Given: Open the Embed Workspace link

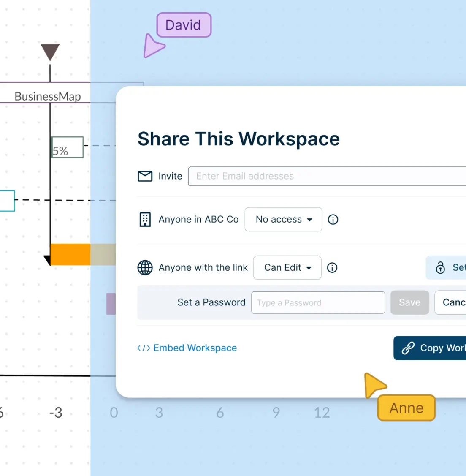Looking at the screenshot, I should (195, 348).
